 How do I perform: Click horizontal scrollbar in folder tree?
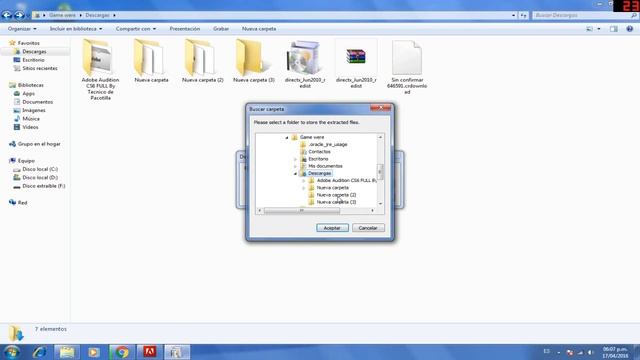point(302,211)
